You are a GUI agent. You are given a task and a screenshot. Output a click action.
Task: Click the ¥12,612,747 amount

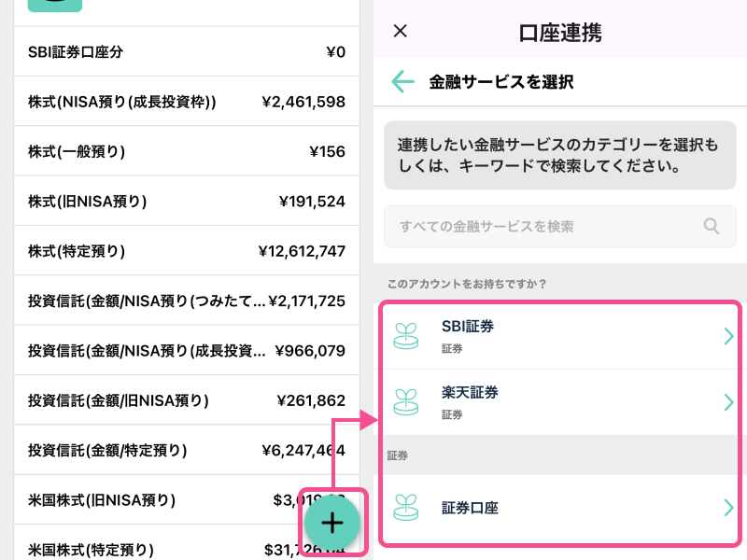click(x=302, y=251)
